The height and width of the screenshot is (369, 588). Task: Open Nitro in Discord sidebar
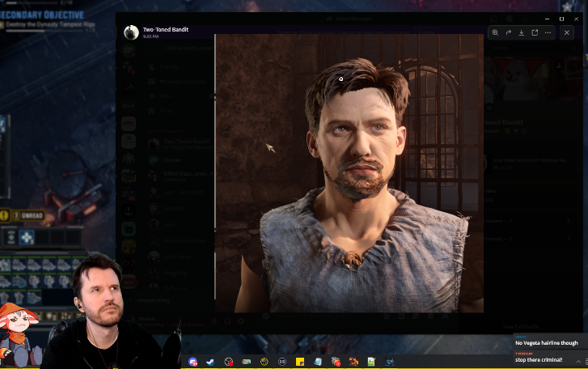pos(166,96)
